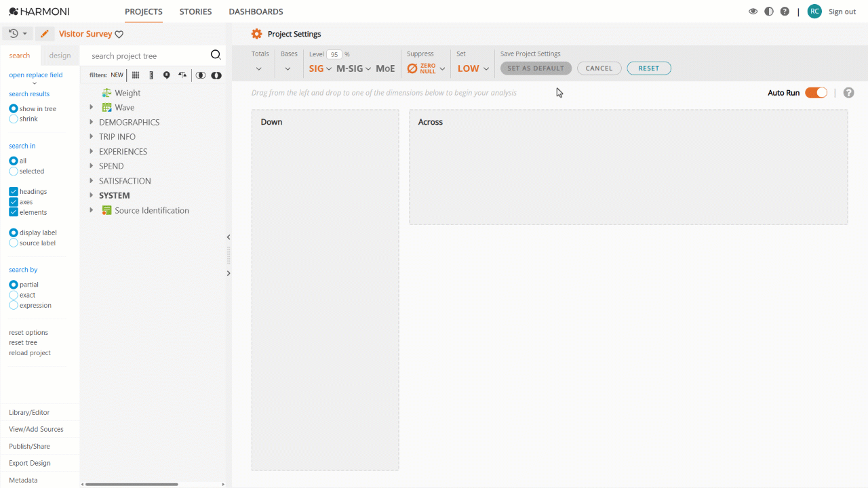Viewport: 868px width, 488px height.
Task: Click the search magnifier icon
Action: pyautogui.click(x=216, y=56)
